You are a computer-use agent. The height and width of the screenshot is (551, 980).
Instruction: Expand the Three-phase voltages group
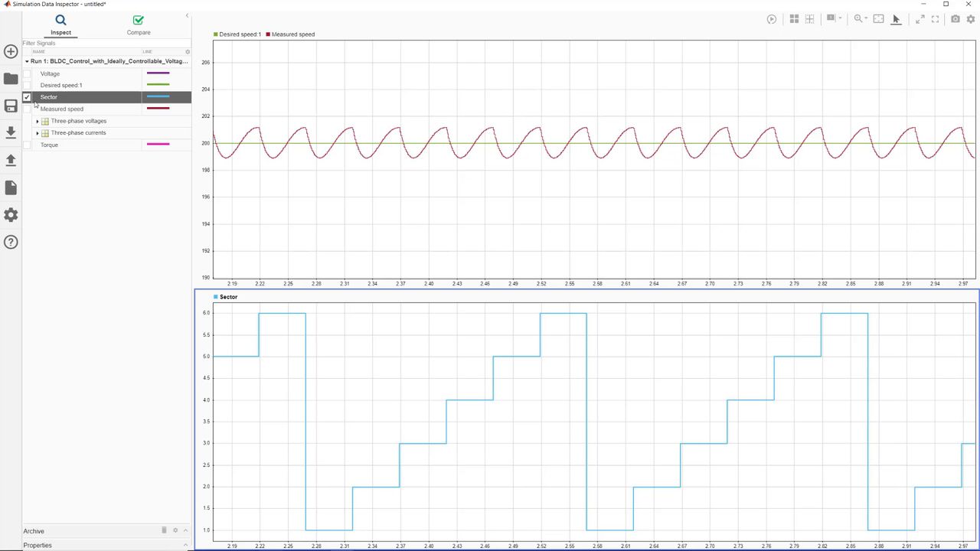tap(38, 121)
